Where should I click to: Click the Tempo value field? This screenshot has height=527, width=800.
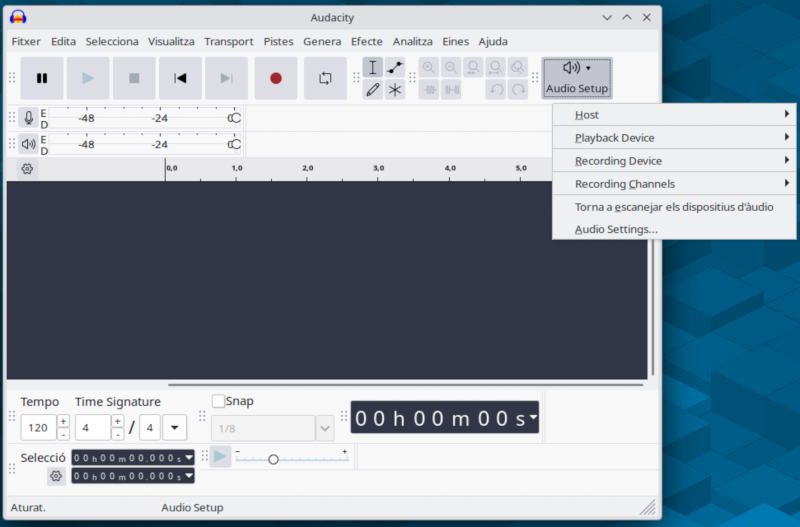pyautogui.click(x=39, y=428)
